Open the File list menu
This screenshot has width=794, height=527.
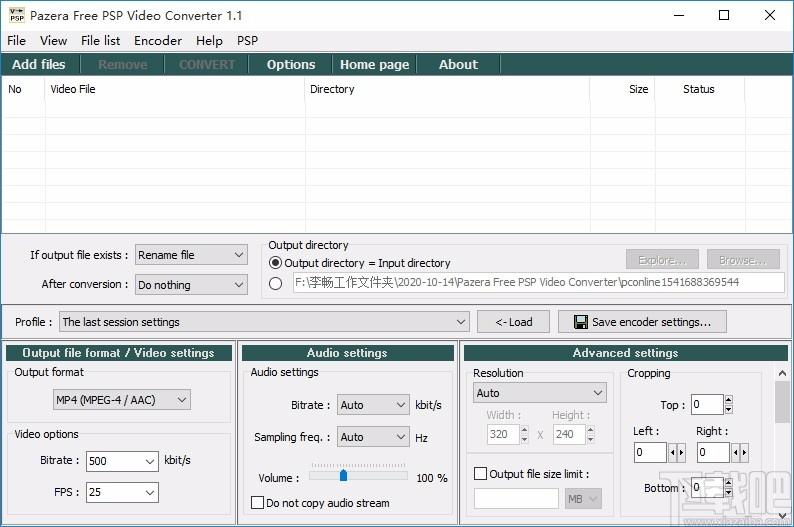[x=100, y=40]
